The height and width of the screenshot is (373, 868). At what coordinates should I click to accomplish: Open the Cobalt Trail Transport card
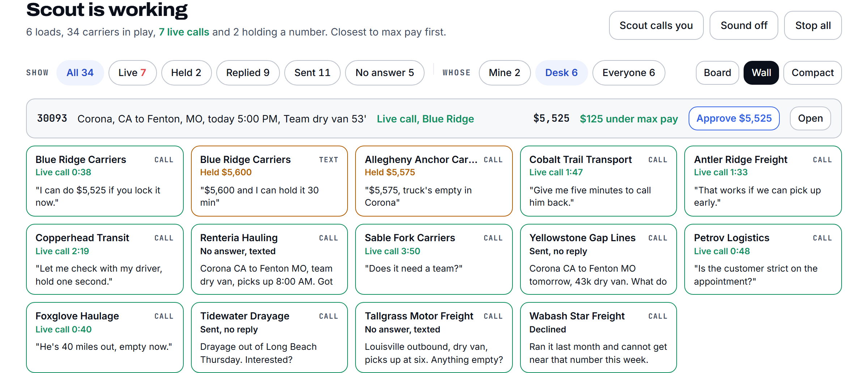tap(598, 181)
